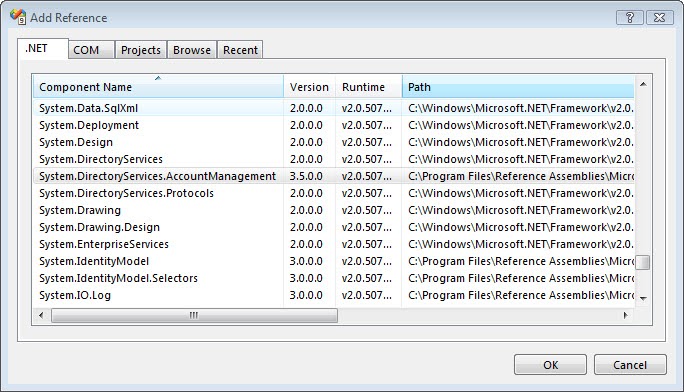Select the System.Drawing.Design component
684x392 pixels.
[334, 227]
